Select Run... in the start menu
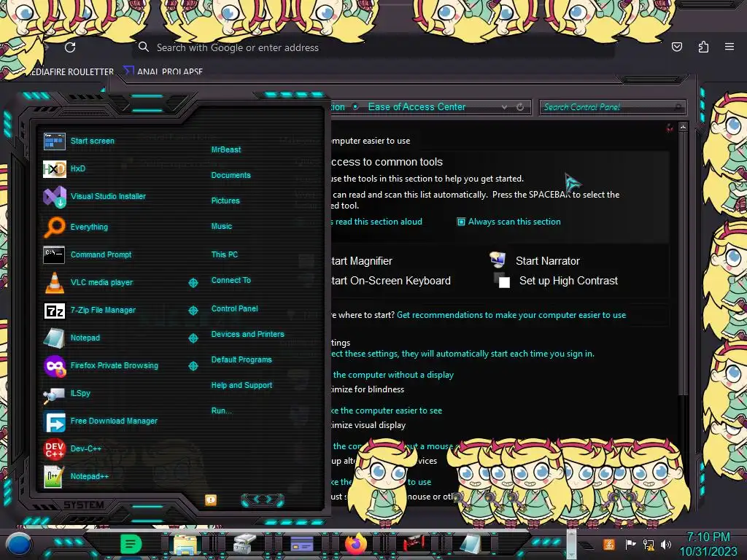747x560 pixels. coord(221,411)
